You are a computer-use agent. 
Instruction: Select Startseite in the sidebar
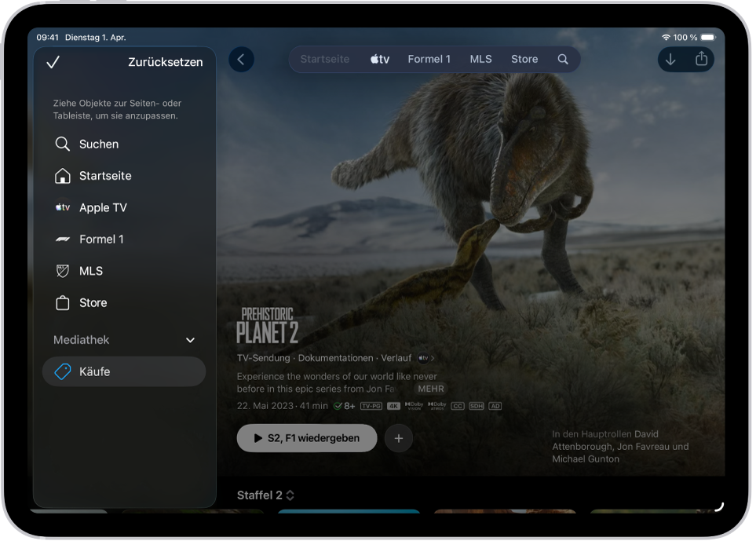pos(124,176)
